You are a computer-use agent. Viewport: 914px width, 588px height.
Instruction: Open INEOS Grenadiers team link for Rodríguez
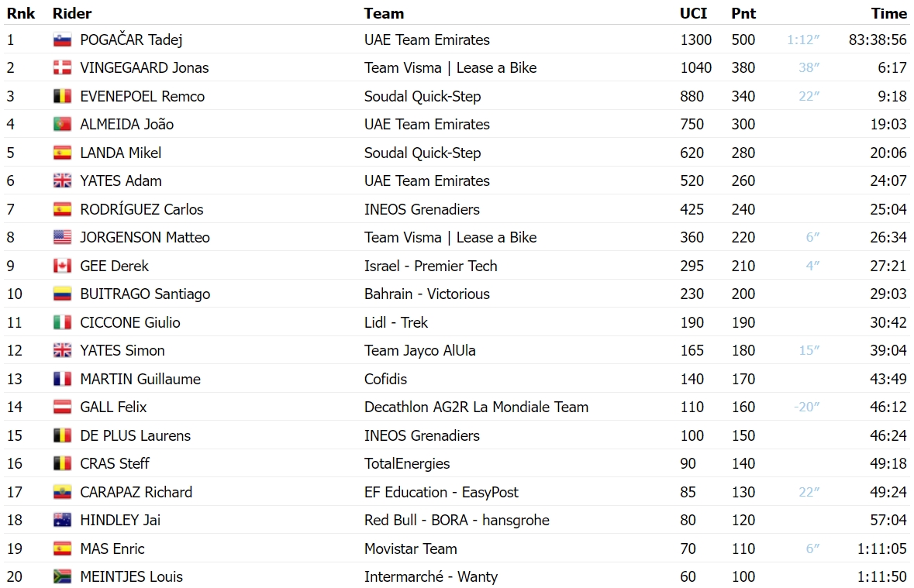pyautogui.click(x=422, y=209)
